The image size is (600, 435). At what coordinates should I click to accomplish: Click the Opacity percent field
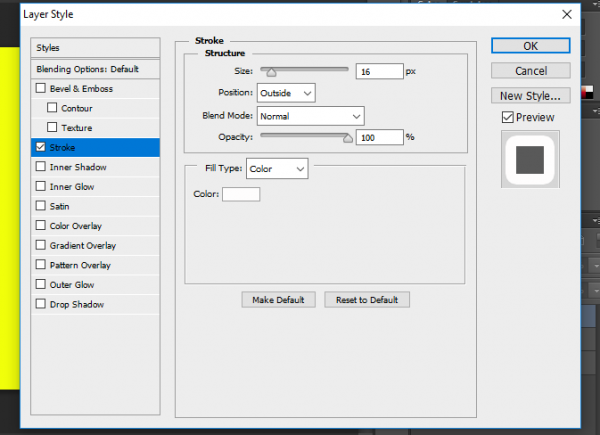pos(380,137)
